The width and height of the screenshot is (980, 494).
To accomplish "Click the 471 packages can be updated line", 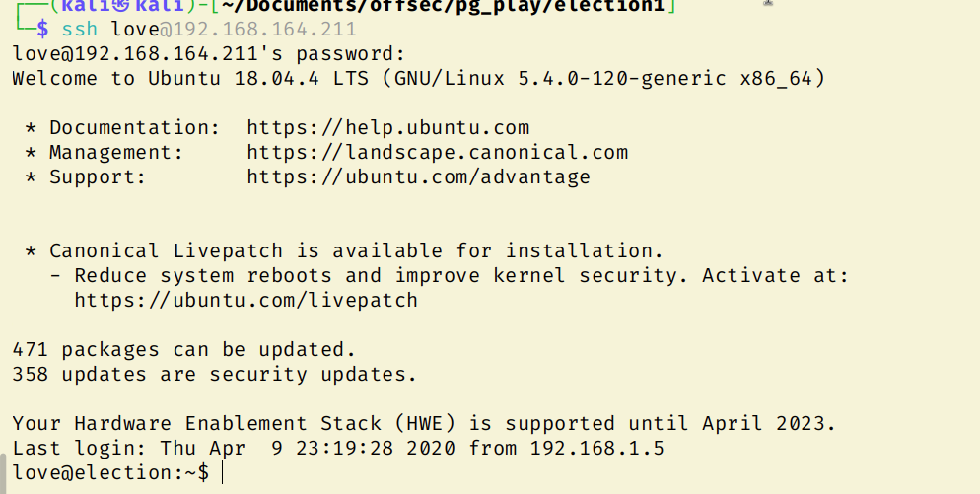I will (182, 349).
